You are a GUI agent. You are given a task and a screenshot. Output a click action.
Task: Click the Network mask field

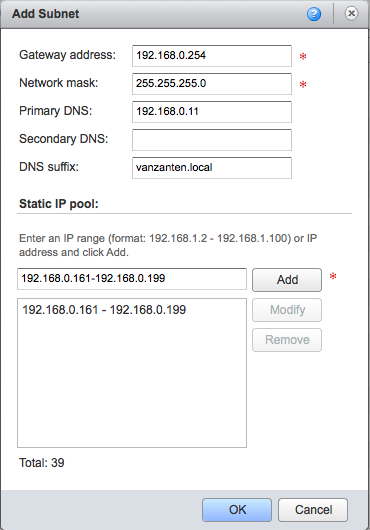212,84
